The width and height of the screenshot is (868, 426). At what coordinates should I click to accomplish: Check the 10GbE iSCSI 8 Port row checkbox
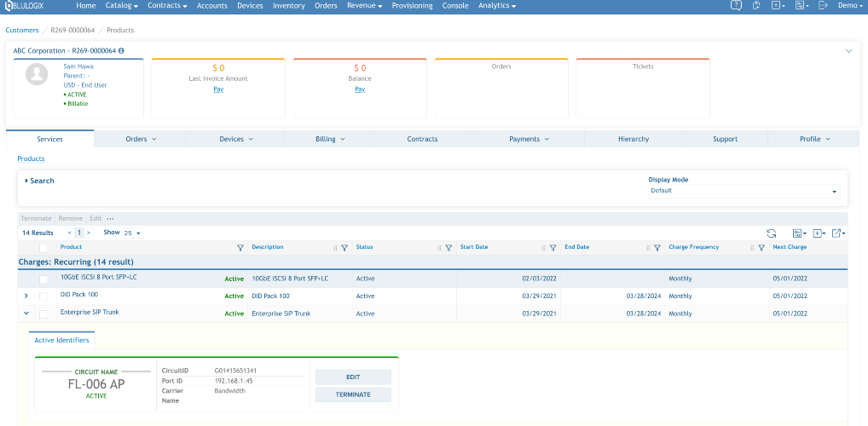43,279
